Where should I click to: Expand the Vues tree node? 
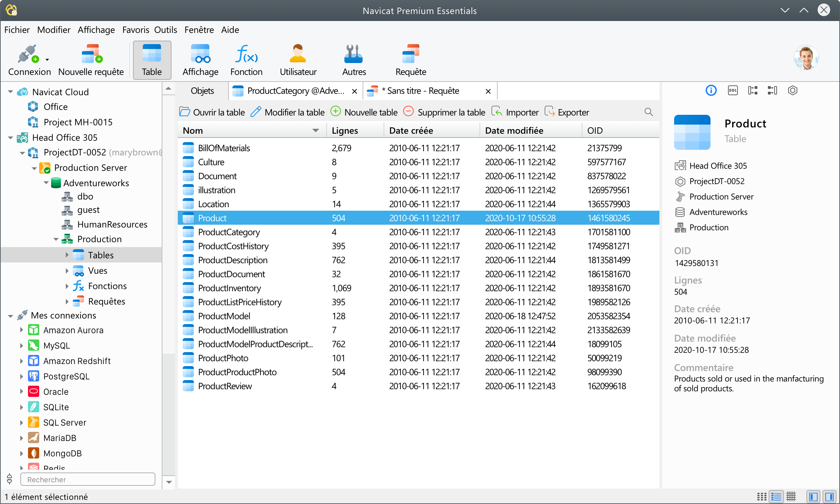tap(67, 271)
